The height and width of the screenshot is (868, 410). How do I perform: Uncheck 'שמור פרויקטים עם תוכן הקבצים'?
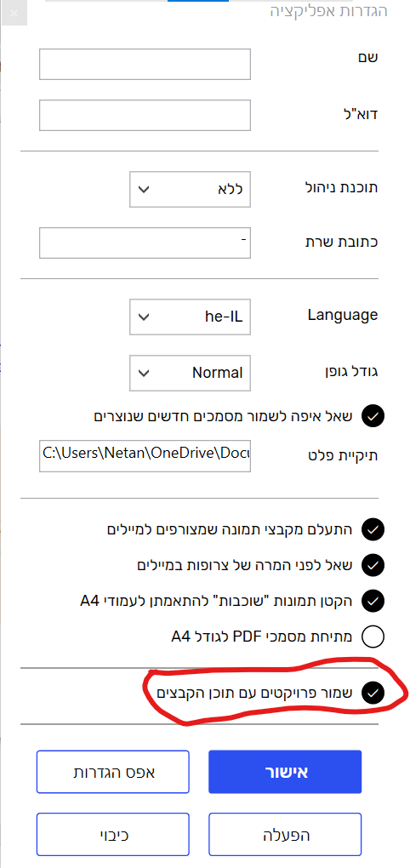(373, 692)
